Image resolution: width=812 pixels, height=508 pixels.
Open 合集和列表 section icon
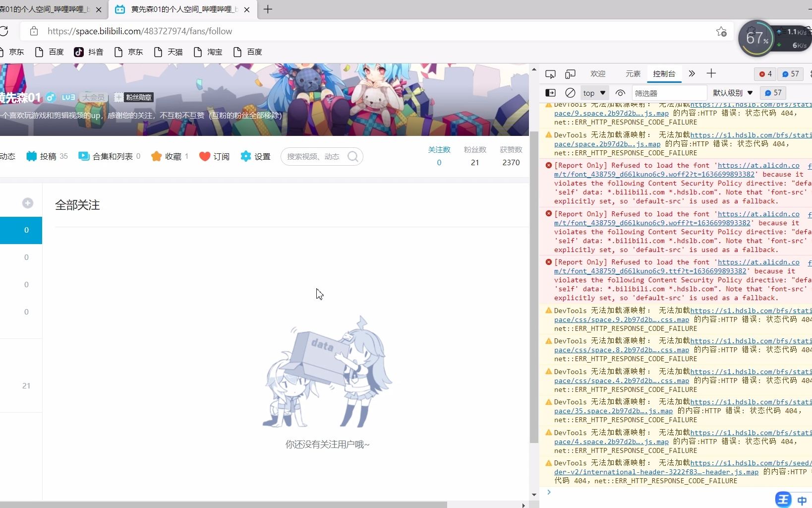(84, 156)
